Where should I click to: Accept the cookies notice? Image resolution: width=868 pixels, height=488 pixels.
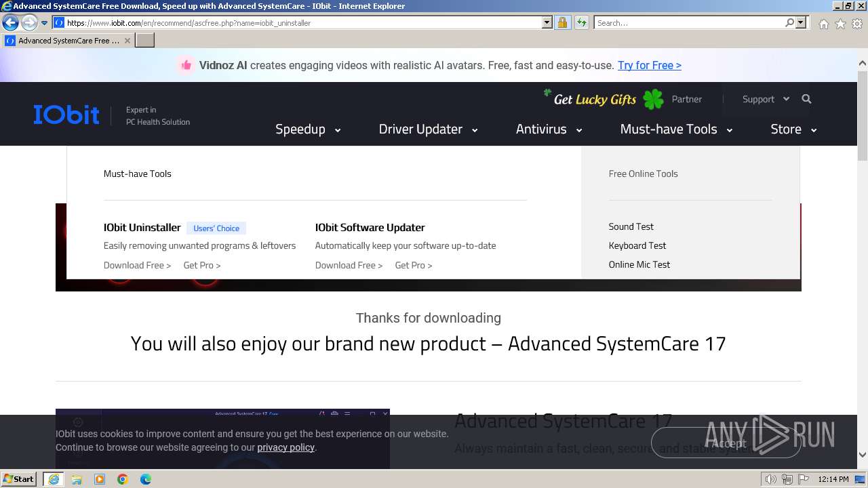tap(727, 443)
